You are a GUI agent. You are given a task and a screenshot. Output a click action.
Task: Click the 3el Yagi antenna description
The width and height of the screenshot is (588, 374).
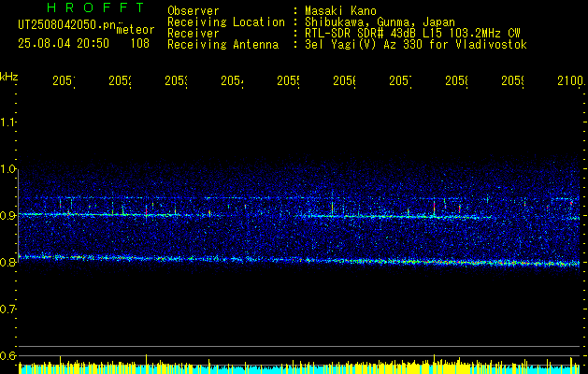(416, 45)
